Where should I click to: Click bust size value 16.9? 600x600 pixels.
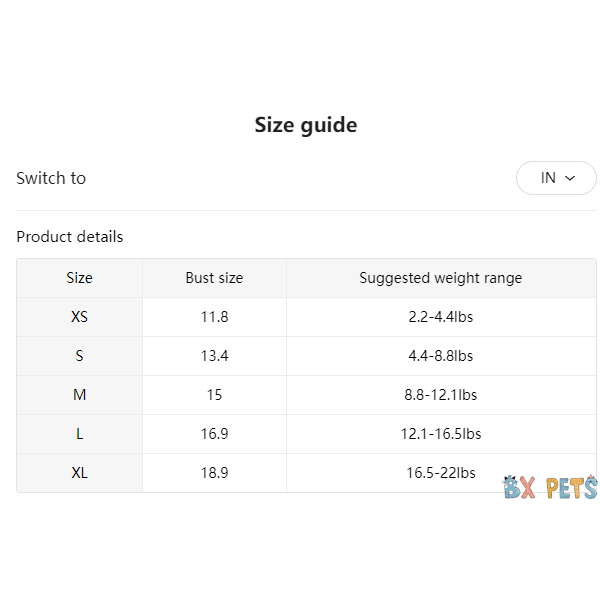pos(214,434)
